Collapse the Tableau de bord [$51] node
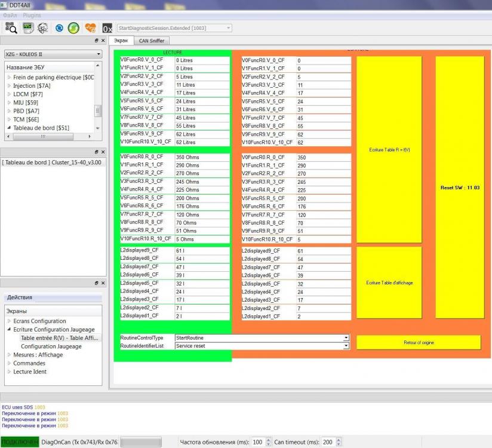Image resolution: width=492 pixels, height=448 pixels. pyautogui.click(x=9, y=127)
